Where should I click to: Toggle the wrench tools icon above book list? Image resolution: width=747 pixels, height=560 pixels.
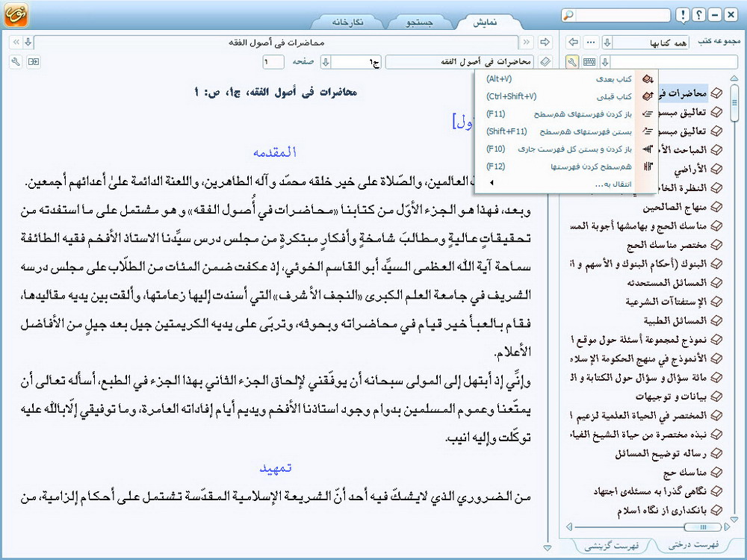pos(572,61)
